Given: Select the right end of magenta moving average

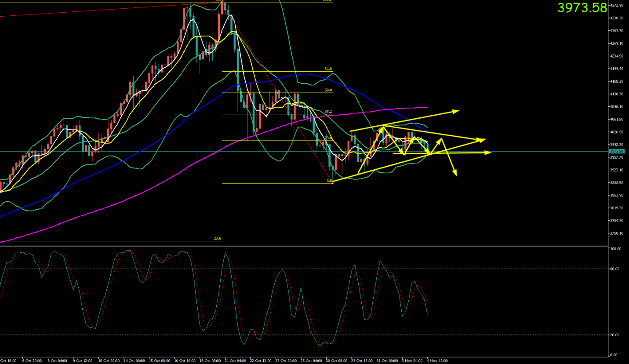Looking at the screenshot, I should coord(427,107).
